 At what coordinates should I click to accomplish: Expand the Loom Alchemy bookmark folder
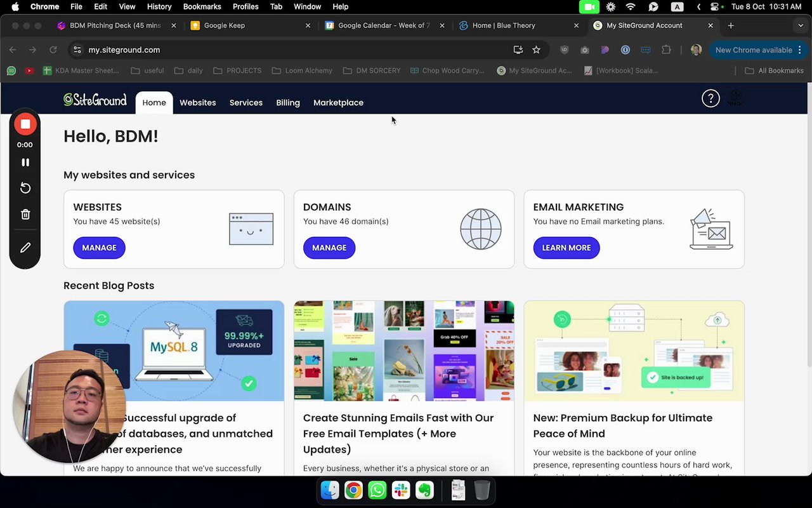pos(302,70)
